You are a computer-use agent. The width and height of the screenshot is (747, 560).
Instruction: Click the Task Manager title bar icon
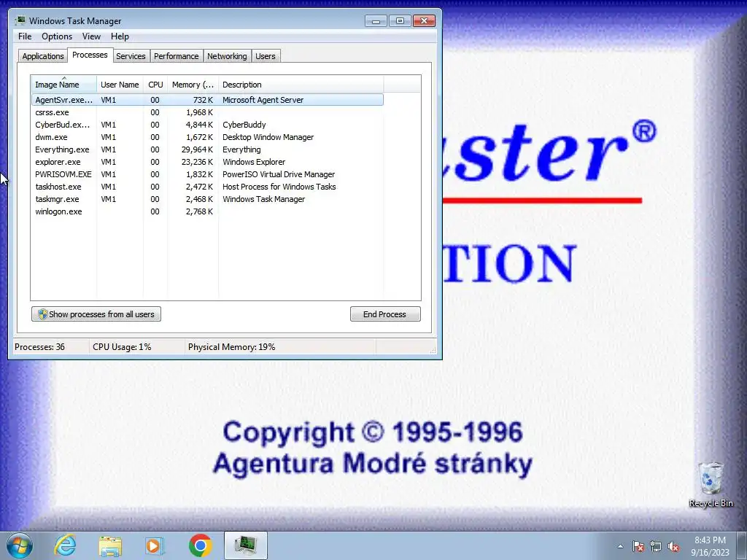(x=20, y=21)
